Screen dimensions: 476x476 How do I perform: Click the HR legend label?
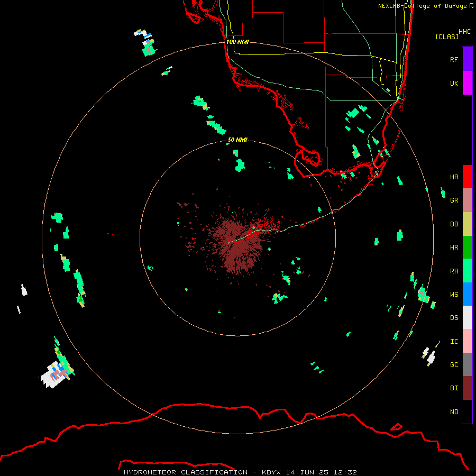click(454, 248)
